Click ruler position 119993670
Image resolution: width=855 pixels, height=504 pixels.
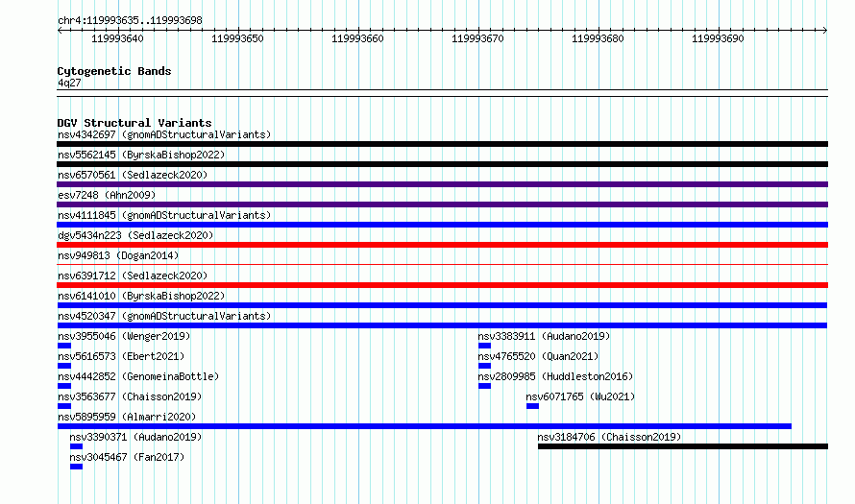(x=477, y=38)
